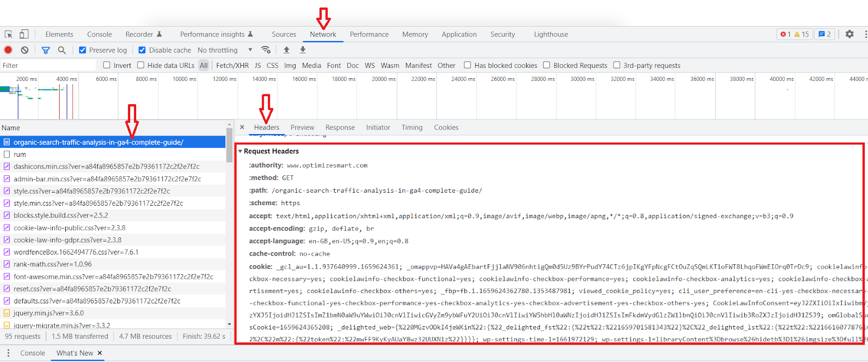The height and width of the screenshot is (362, 868).
Task: Type in the Filter input field
Action: tap(49, 65)
